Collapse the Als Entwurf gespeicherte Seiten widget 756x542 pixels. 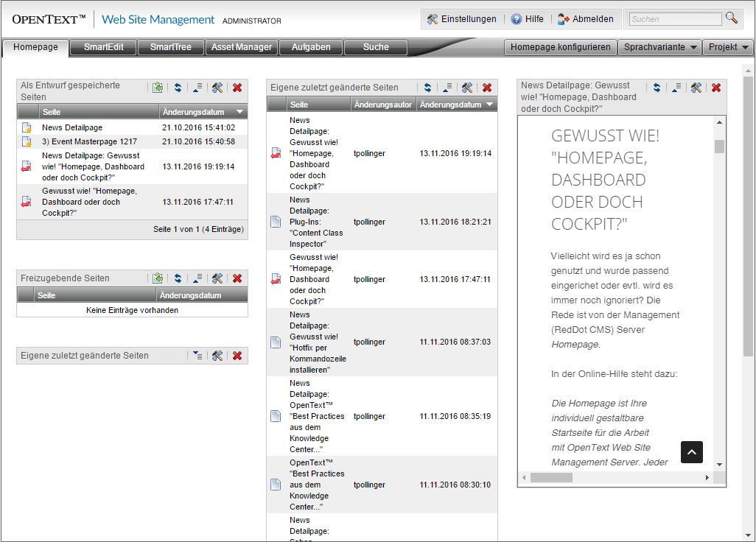pos(197,88)
